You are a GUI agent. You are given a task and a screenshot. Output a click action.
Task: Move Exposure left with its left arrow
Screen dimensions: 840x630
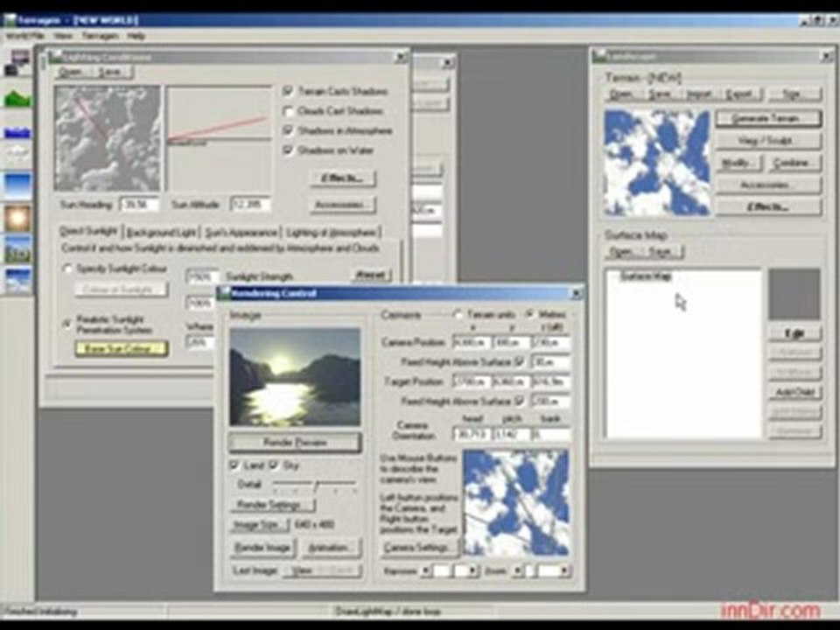[425, 571]
